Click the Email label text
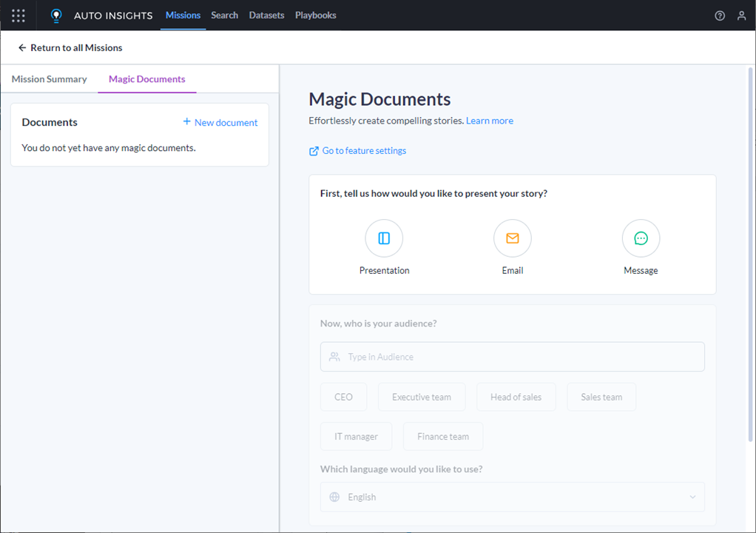756x533 pixels. [x=513, y=271]
